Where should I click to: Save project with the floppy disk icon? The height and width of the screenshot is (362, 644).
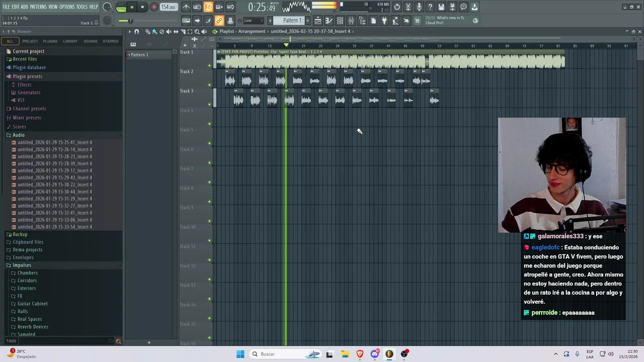(x=441, y=7)
